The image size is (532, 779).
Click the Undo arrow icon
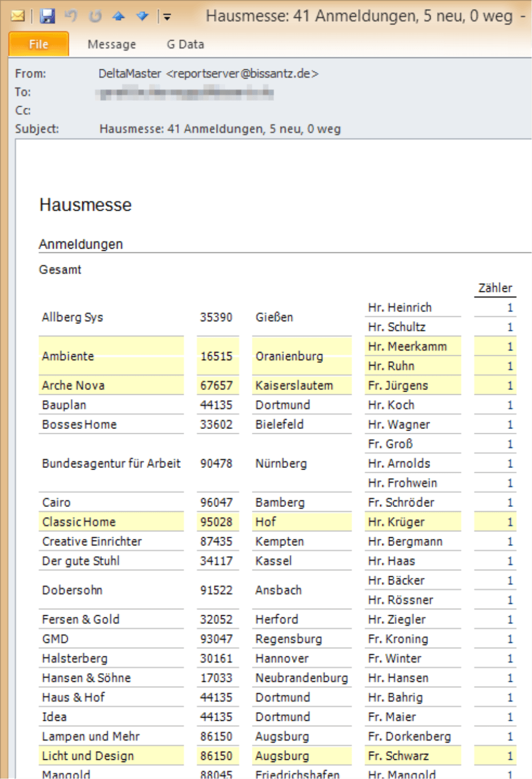coord(71,16)
